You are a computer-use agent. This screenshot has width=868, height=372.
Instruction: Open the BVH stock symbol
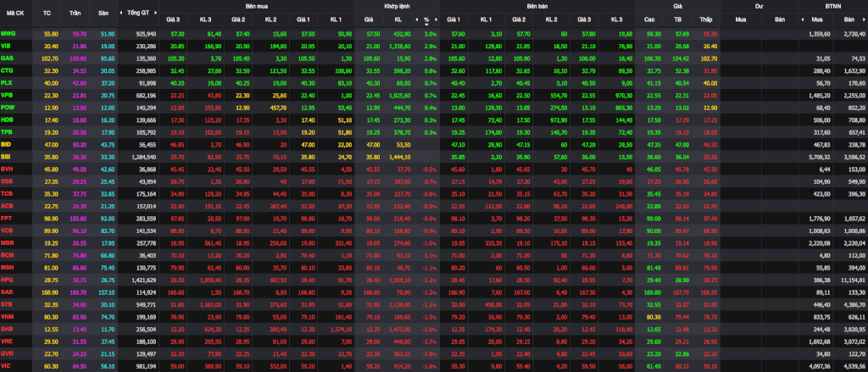(7, 168)
